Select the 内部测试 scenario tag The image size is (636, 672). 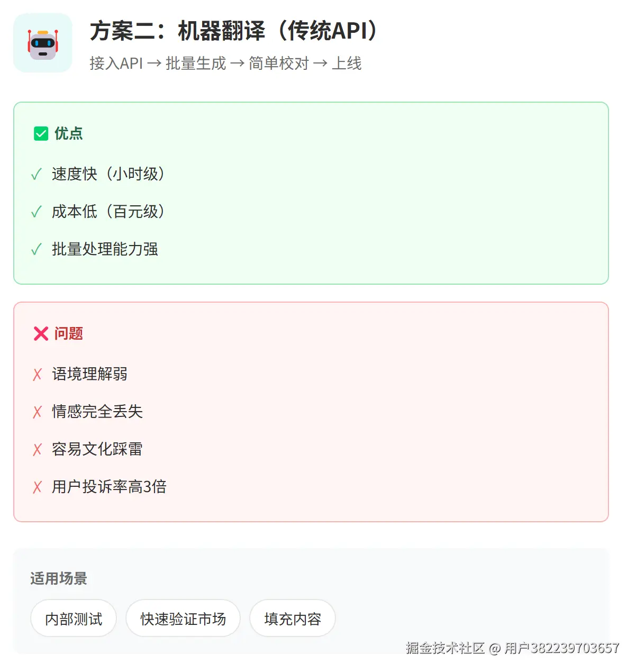[x=74, y=619]
